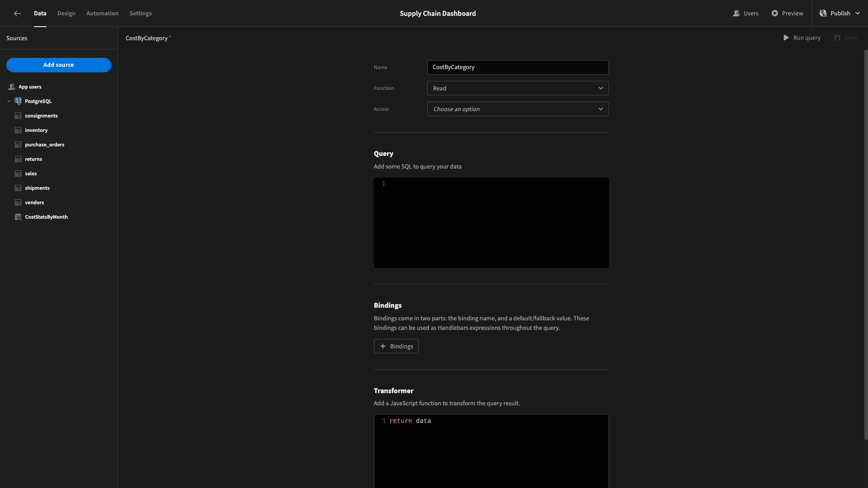Select the PostgreSQL datasource icon
Image resolution: width=868 pixels, height=488 pixels.
tap(18, 101)
